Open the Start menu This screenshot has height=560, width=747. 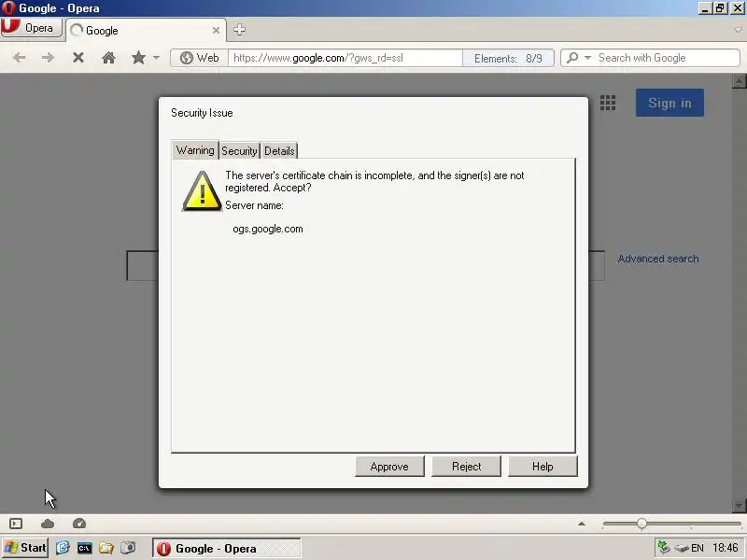(x=25, y=548)
